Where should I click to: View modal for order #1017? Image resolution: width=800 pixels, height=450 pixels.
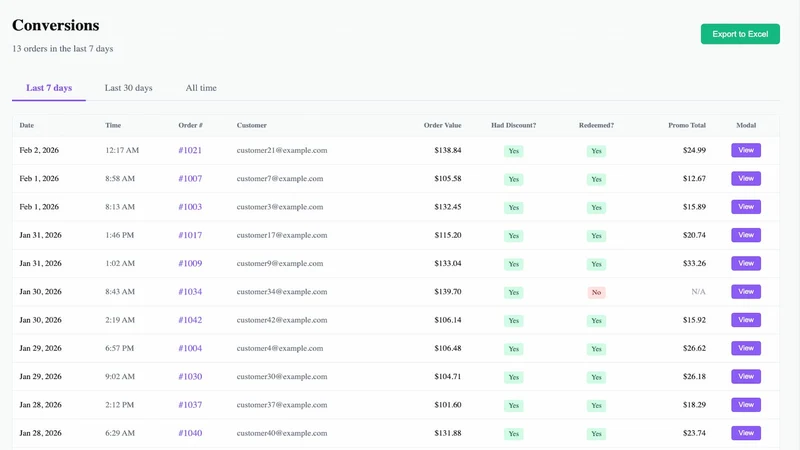(745, 235)
